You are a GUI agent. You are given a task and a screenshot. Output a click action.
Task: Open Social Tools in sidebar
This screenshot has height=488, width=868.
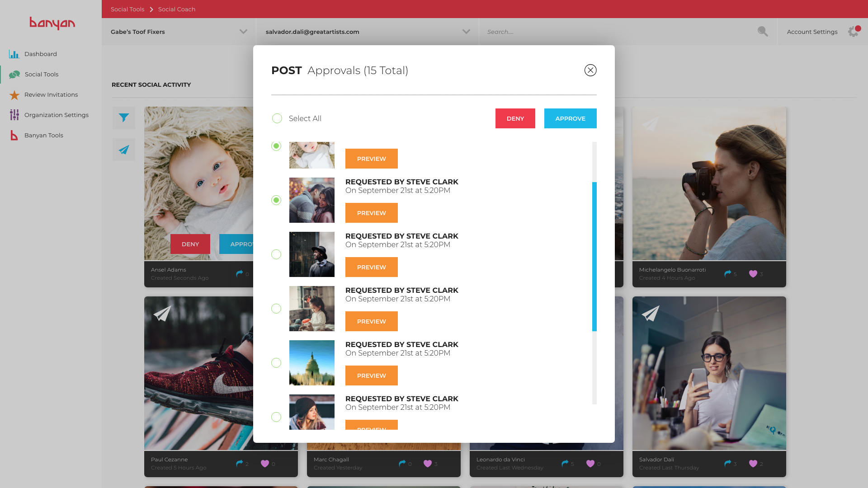click(x=41, y=75)
